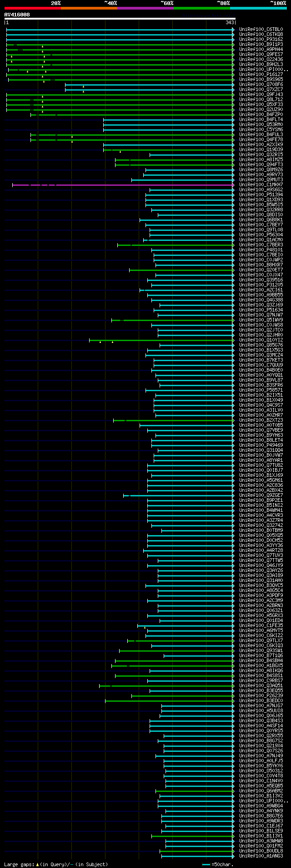Select hit label UniRef100_Q85G76
Screen dimensions: 291x868
261,345
